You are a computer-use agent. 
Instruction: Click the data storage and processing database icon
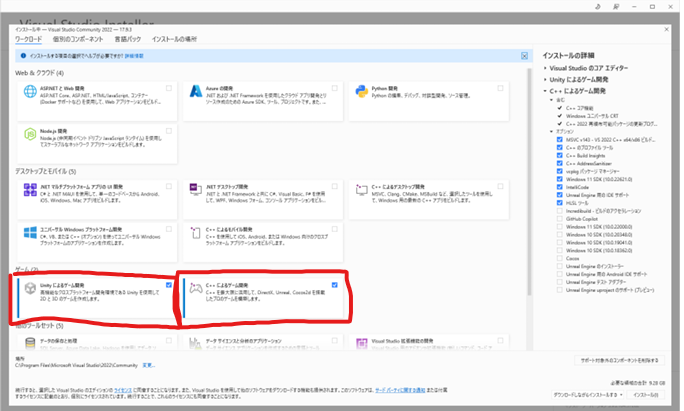(30, 343)
